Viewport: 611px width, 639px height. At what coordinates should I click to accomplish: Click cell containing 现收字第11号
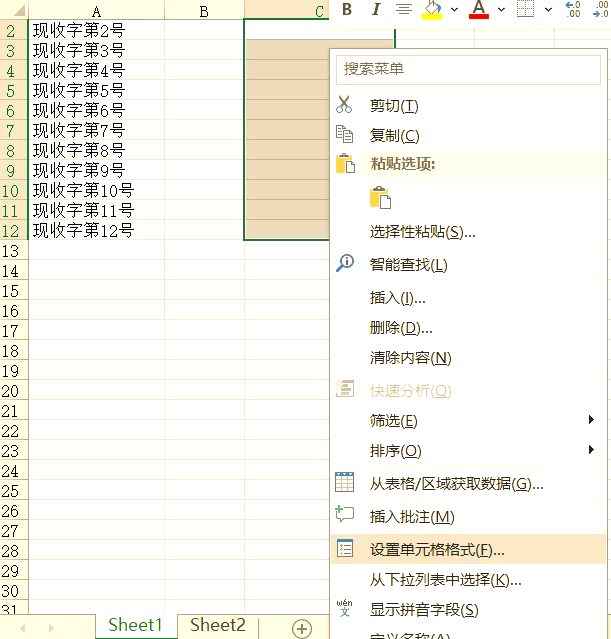click(x=96, y=210)
